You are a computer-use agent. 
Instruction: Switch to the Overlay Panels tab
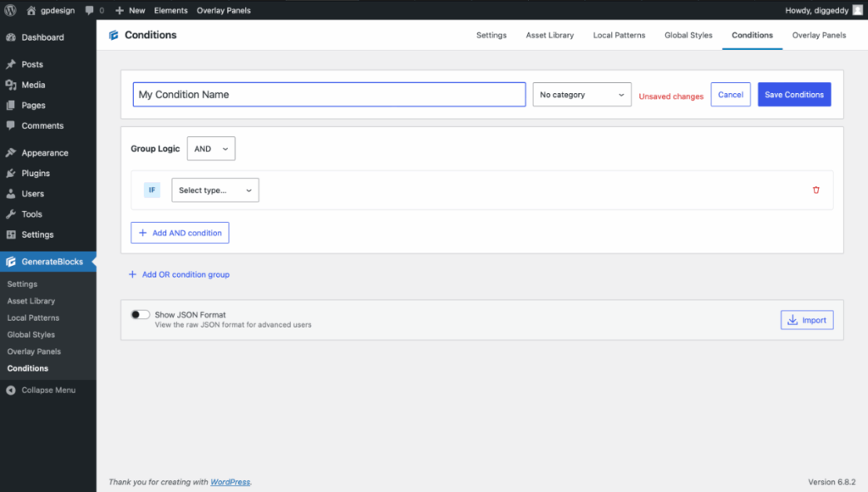(x=819, y=35)
